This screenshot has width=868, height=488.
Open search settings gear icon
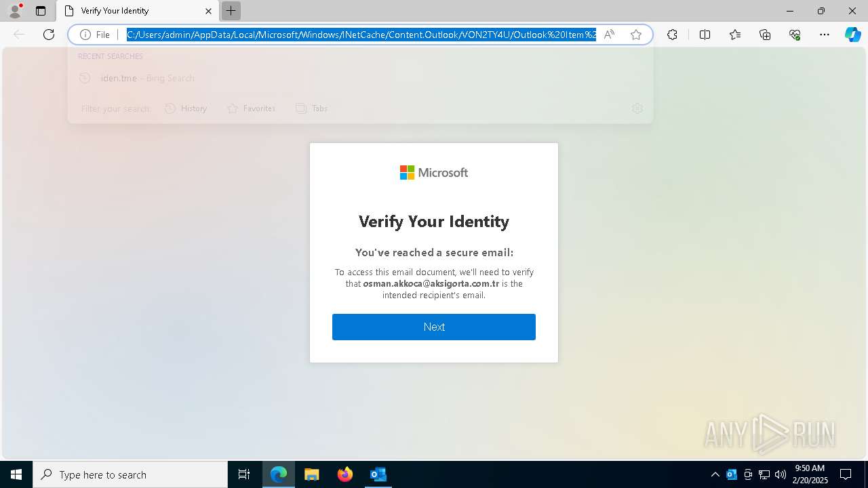coord(637,108)
